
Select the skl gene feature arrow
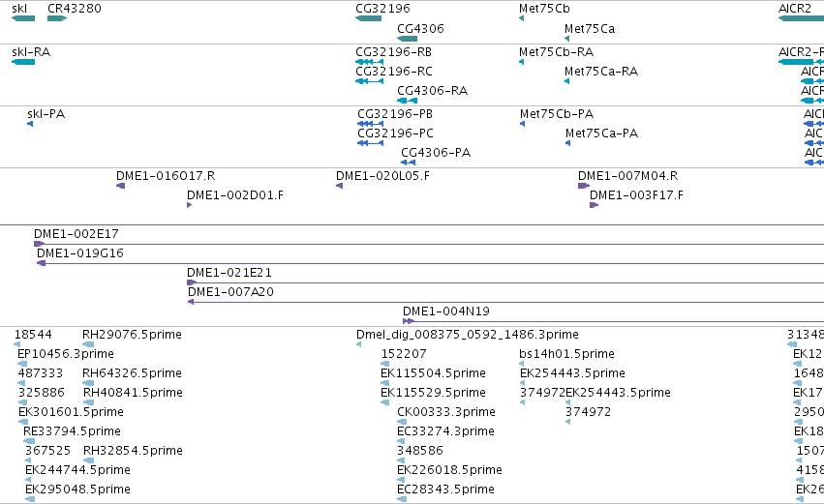23,18
